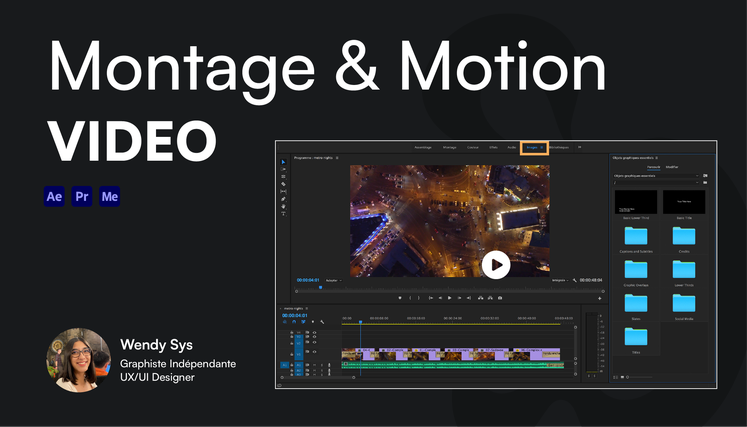
Task: Switch to the Montage workspace tab
Action: [x=449, y=147]
